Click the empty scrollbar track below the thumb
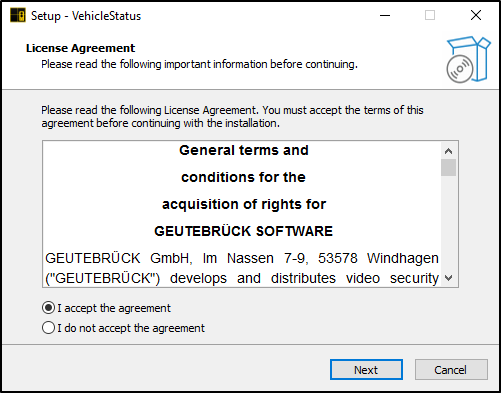The height and width of the screenshot is (393, 501). pos(448,223)
